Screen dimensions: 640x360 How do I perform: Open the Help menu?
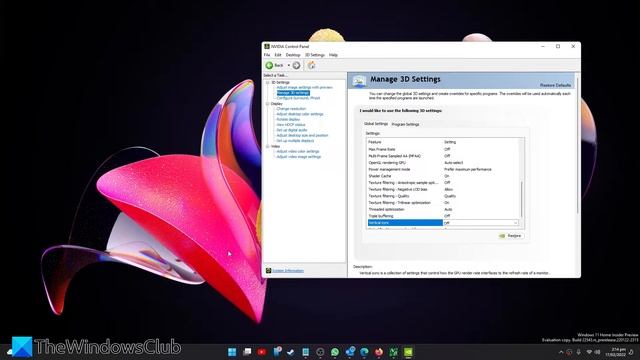[333, 55]
